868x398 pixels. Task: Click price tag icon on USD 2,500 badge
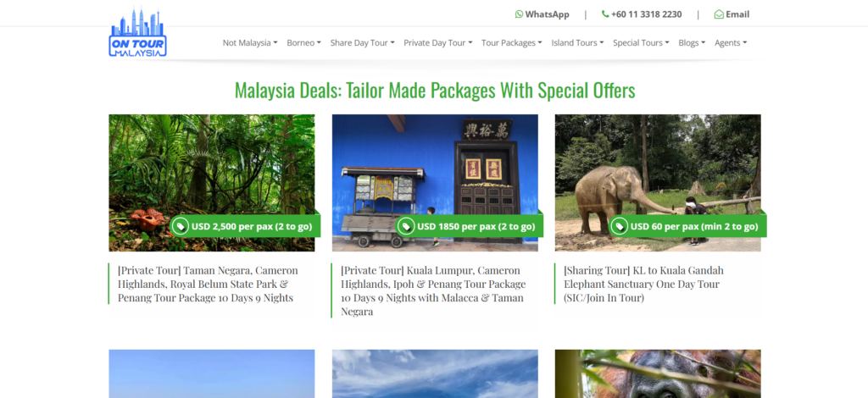coord(181,226)
